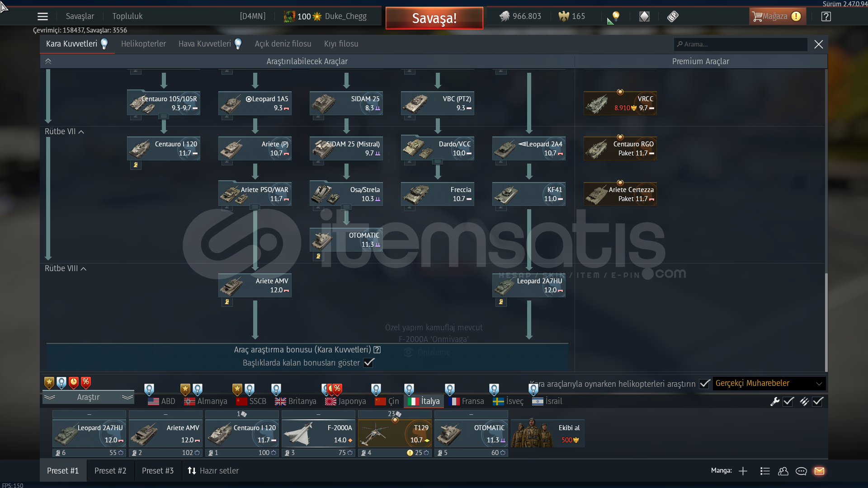Open the contacts list icon
The height and width of the screenshot is (488, 868).
765,471
